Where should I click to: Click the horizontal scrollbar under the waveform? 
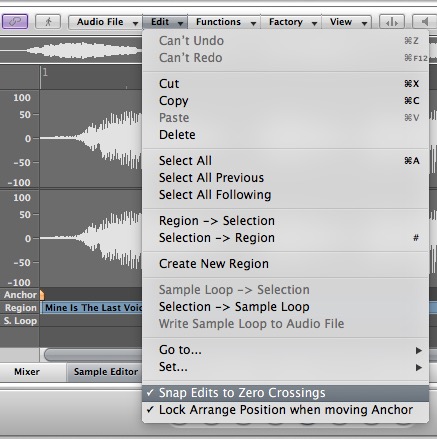point(93,355)
